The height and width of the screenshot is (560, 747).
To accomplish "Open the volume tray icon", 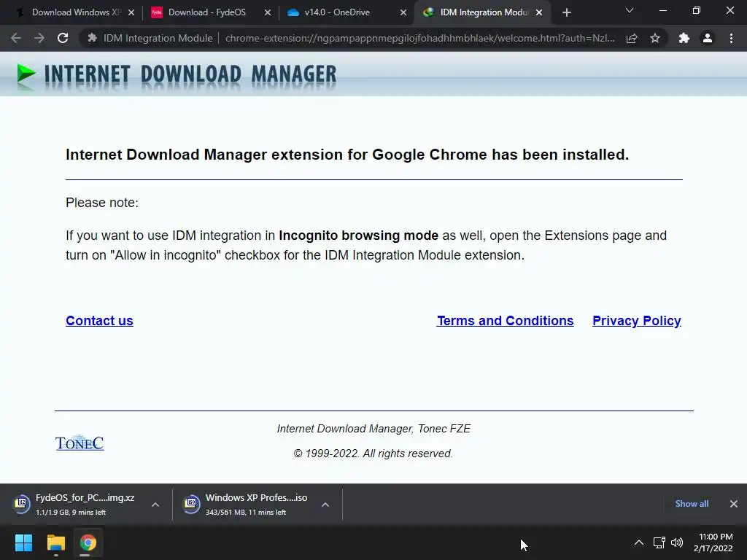I will coord(676,542).
